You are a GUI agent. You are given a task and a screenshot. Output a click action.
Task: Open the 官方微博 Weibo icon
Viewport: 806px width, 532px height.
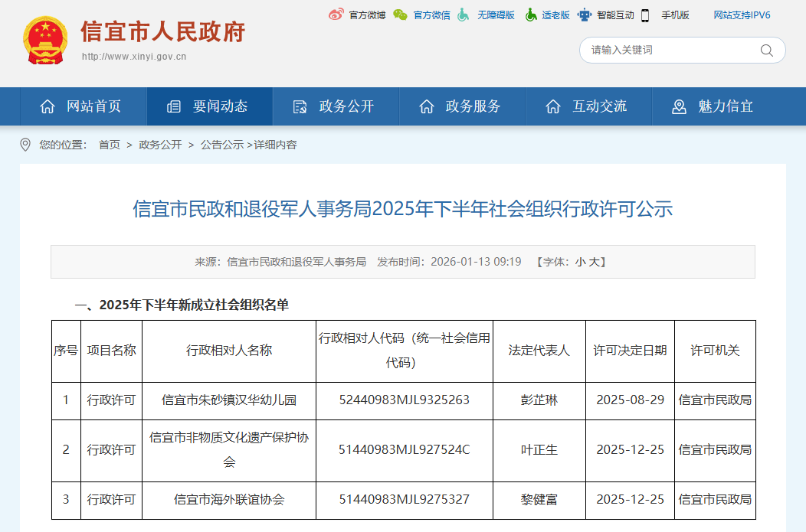(334, 15)
